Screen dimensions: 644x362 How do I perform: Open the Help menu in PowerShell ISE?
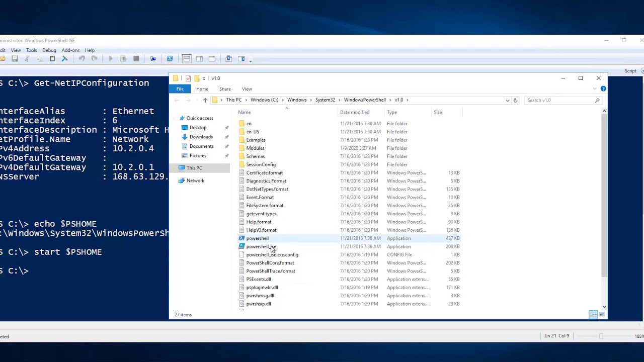[x=90, y=50]
